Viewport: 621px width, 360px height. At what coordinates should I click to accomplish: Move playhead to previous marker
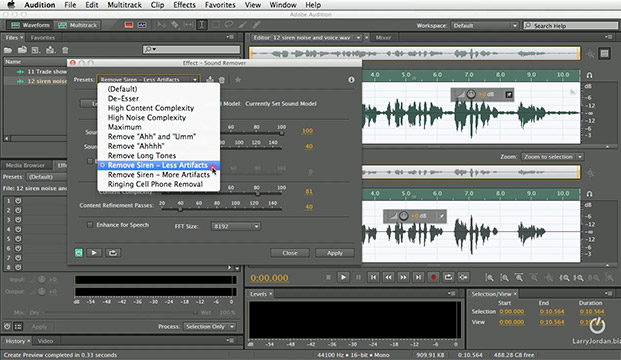click(x=373, y=277)
